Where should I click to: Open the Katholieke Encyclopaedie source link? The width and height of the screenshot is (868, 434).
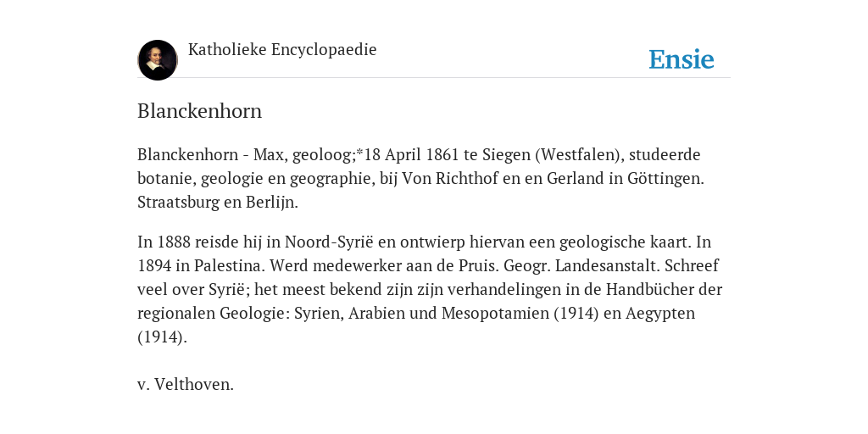[x=282, y=50]
